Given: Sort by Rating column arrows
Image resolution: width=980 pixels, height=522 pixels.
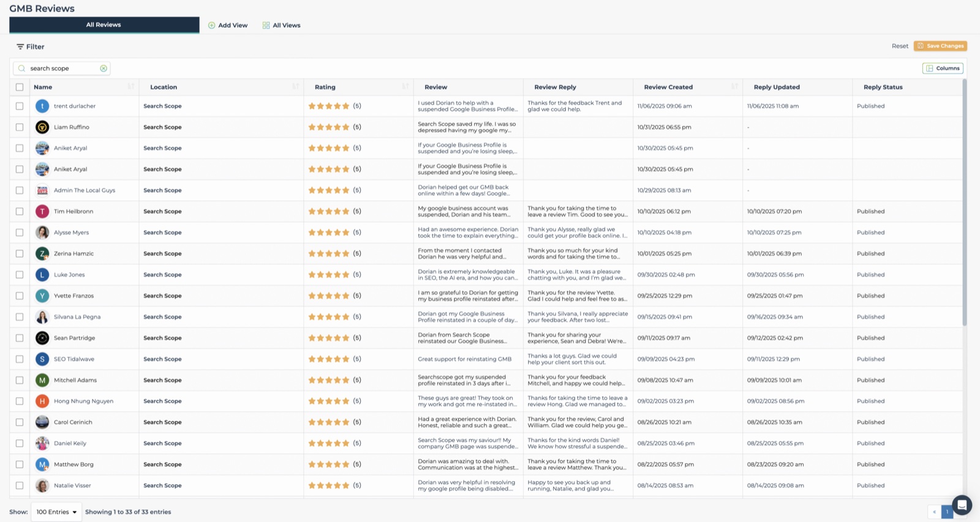Looking at the screenshot, I should [x=405, y=87].
